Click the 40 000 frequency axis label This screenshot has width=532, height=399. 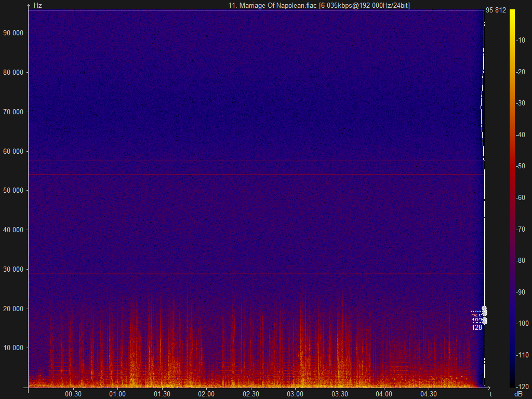click(x=14, y=230)
